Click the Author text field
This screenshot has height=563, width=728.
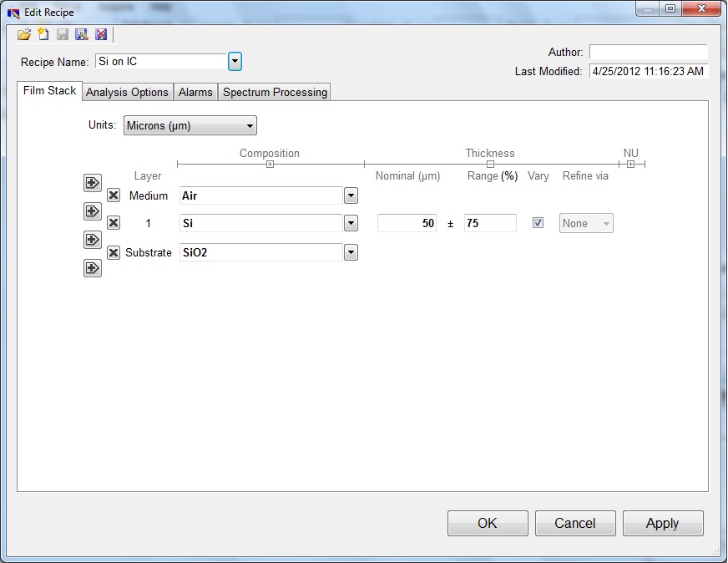click(x=649, y=52)
